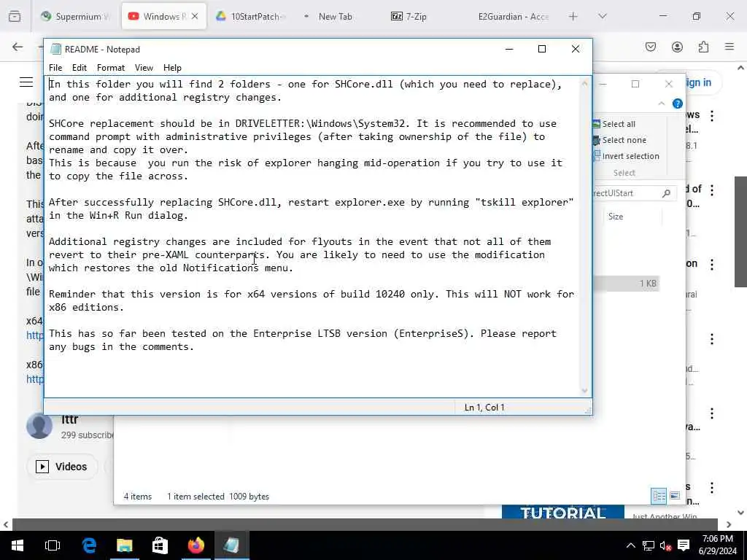The width and height of the screenshot is (747, 560).
Task: Go back with the browser back arrow
Action: [18, 47]
